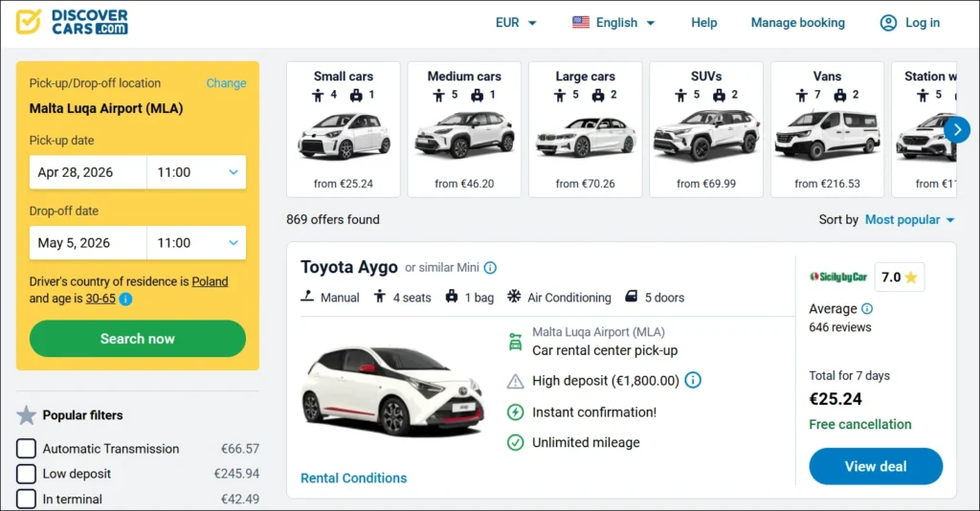980x511 pixels.
Task: Click the user account icon beside Log in
Action: point(888,23)
